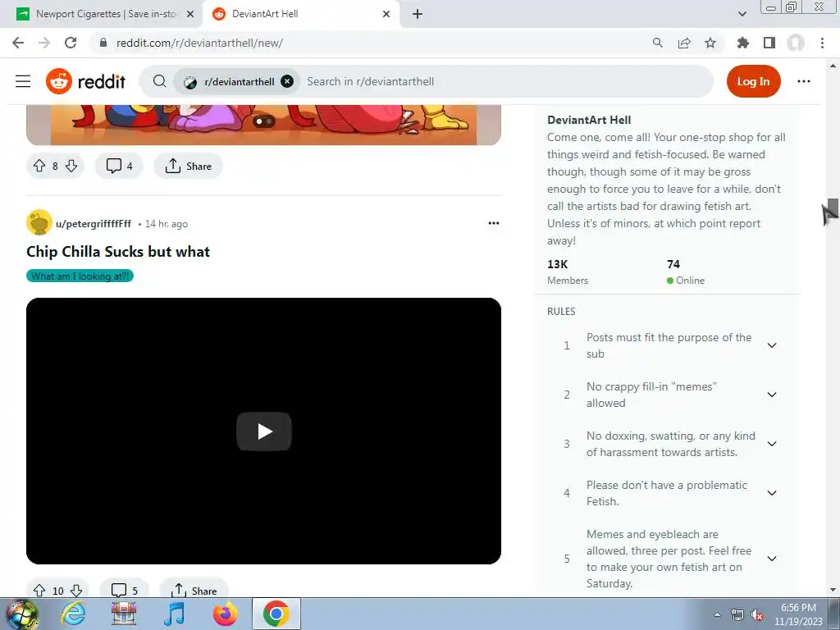
Task: Upvote the post with 8 points
Action: (x=39, y=166)
